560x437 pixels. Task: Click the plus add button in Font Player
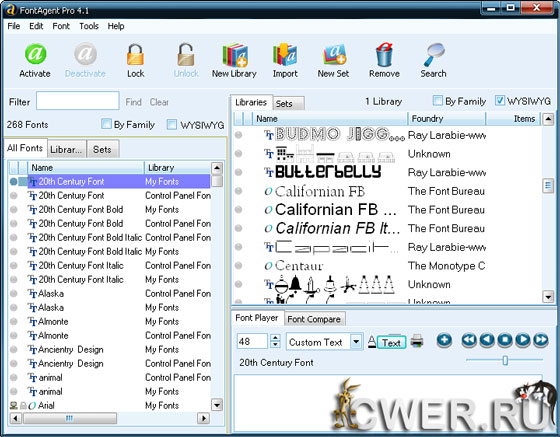[x=444, y=340]
